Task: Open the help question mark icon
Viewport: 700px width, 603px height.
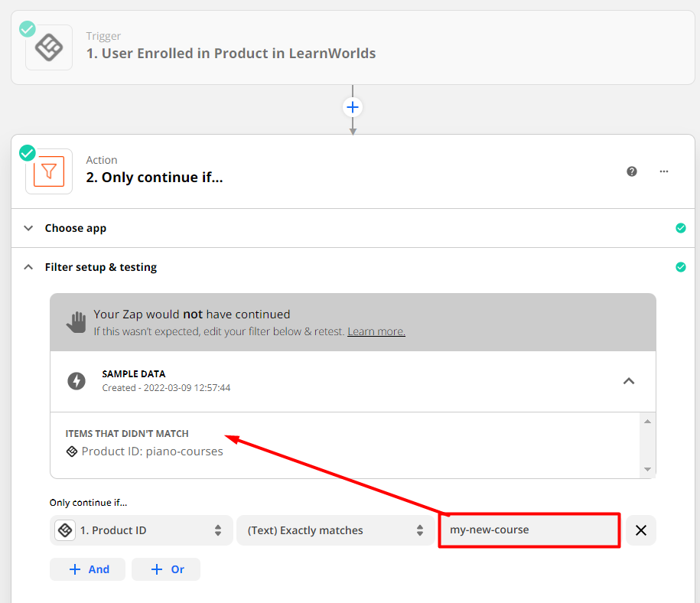Action: click(x=632, y=171)
